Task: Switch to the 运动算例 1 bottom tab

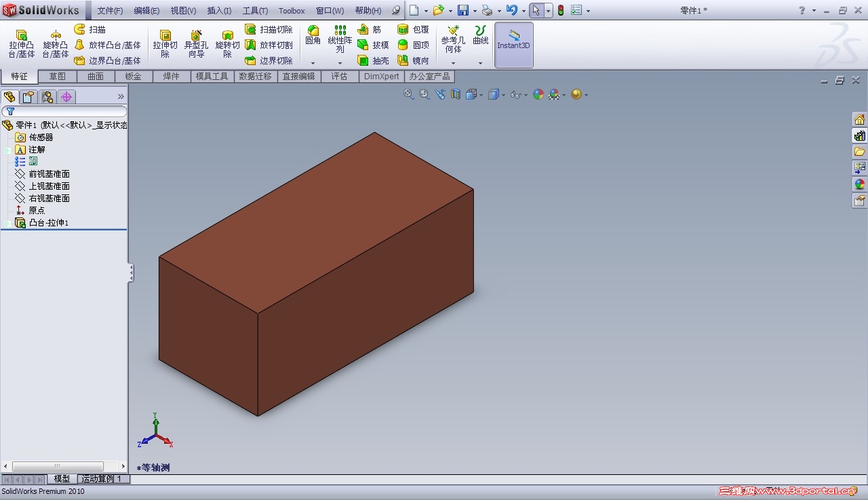Action: click(x=102, y=479)
